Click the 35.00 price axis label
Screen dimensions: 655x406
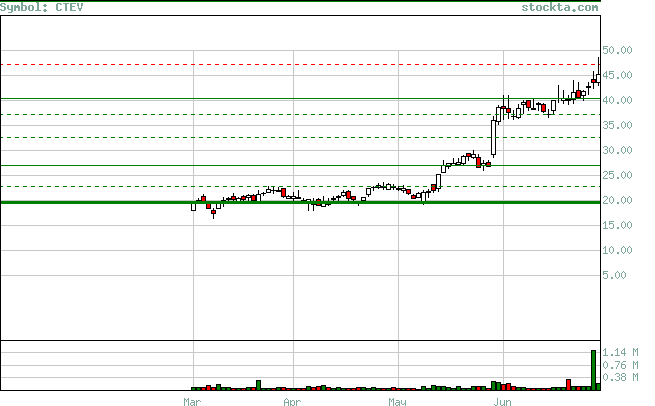tap(617, 125)
